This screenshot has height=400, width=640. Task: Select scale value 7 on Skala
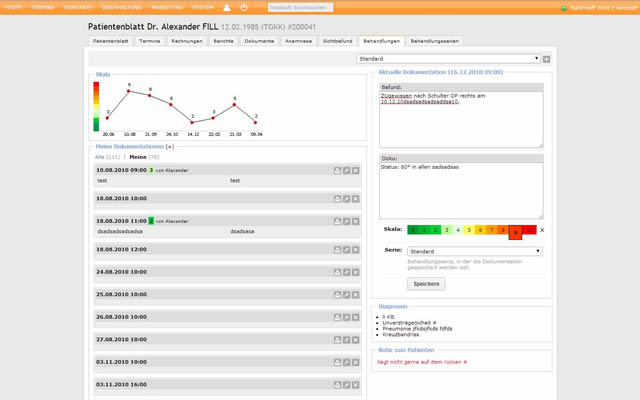(491, 230)
